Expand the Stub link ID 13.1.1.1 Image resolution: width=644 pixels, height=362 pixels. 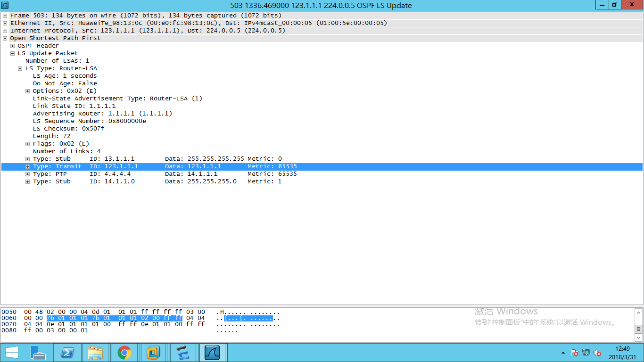(28, 159)
